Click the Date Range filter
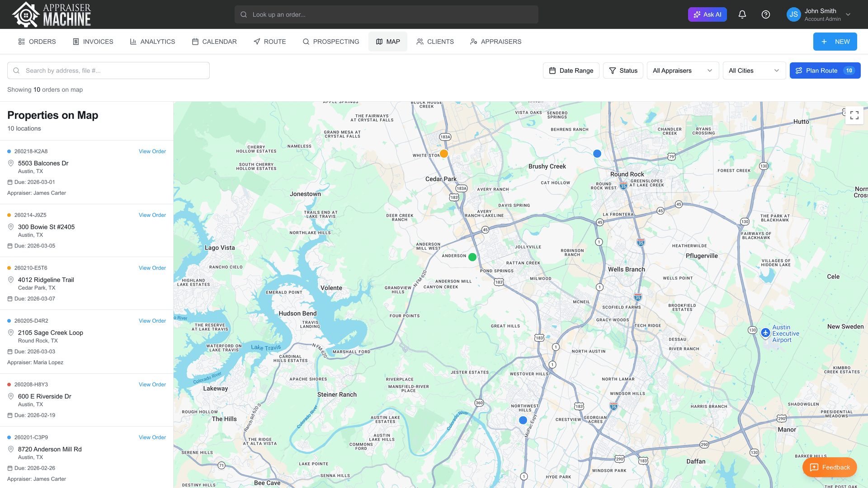Image resolution: width=868 pixels, height=488 pixels. click(x=571, y=70)
